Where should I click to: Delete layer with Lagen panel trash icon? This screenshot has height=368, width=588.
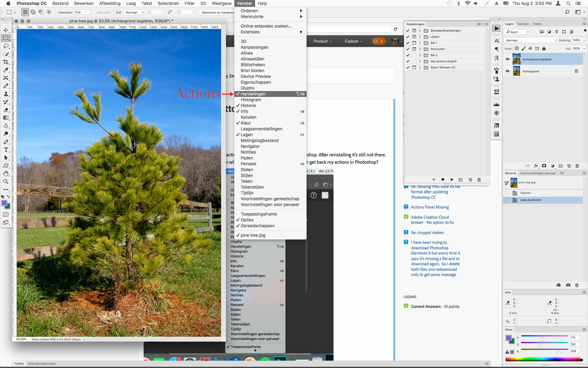click(577, 166)
